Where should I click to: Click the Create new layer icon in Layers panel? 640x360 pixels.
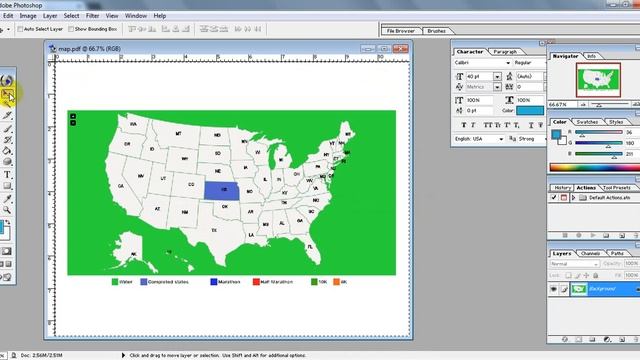622,339
